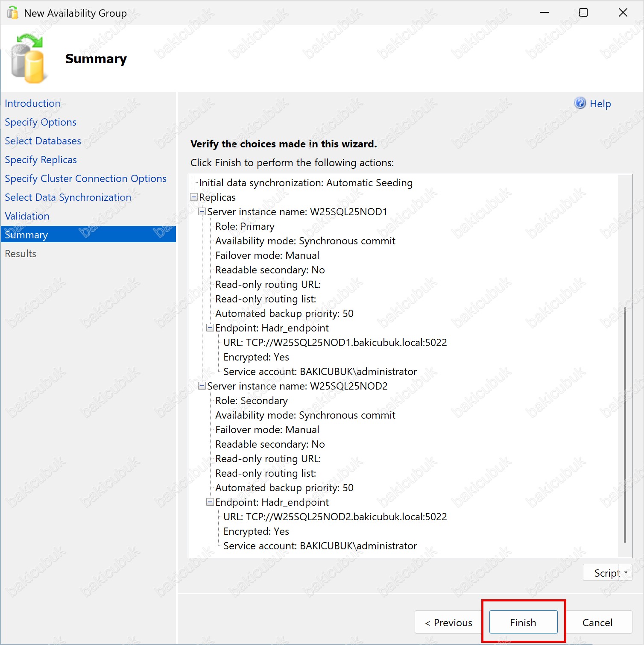Open the Specify Options page
Viewport: 644px width, 645px height.
point(41,122)
